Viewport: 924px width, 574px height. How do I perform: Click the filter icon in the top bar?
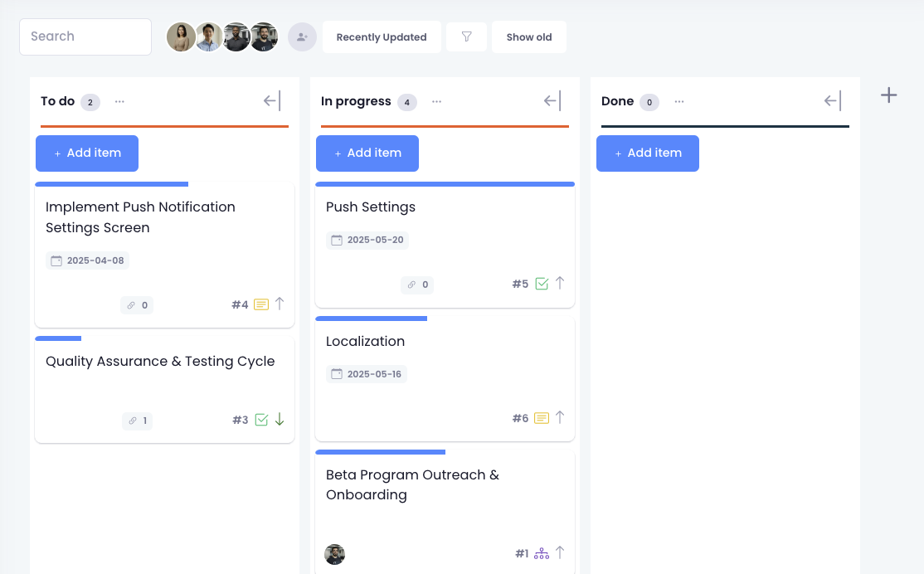click(466, 36)
